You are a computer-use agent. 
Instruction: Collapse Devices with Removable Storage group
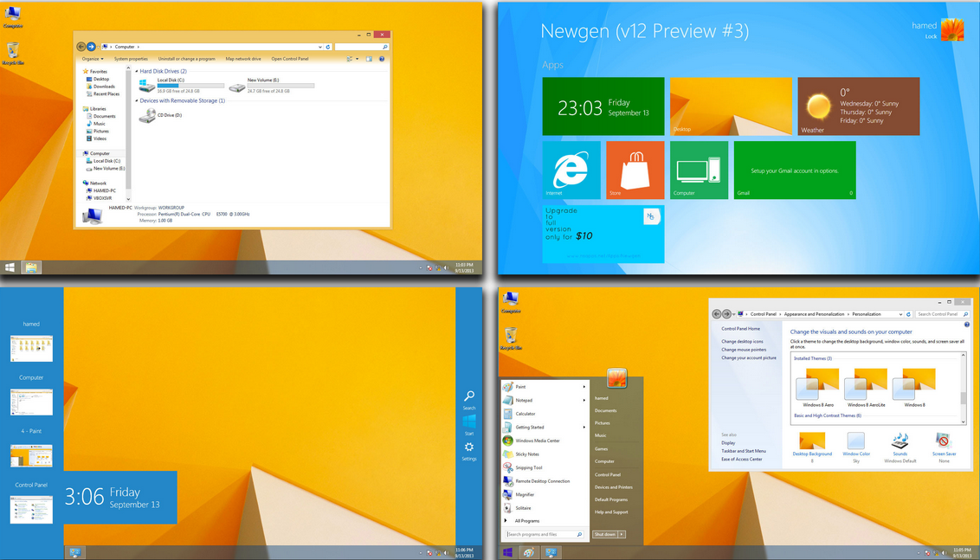pos(137,100)
